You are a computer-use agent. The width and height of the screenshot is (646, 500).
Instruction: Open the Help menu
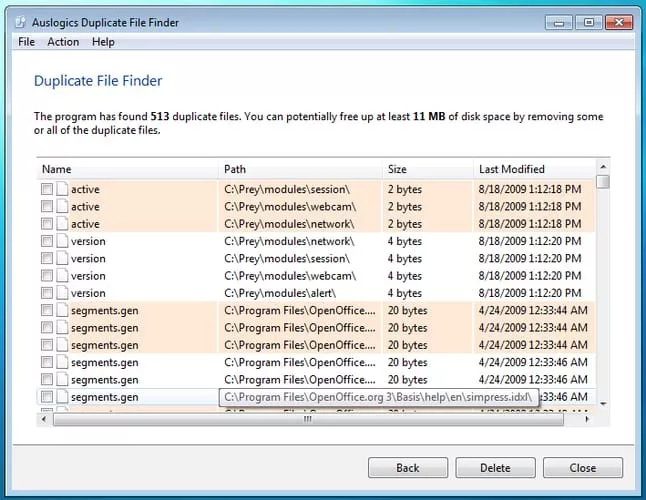coord(103,42)
